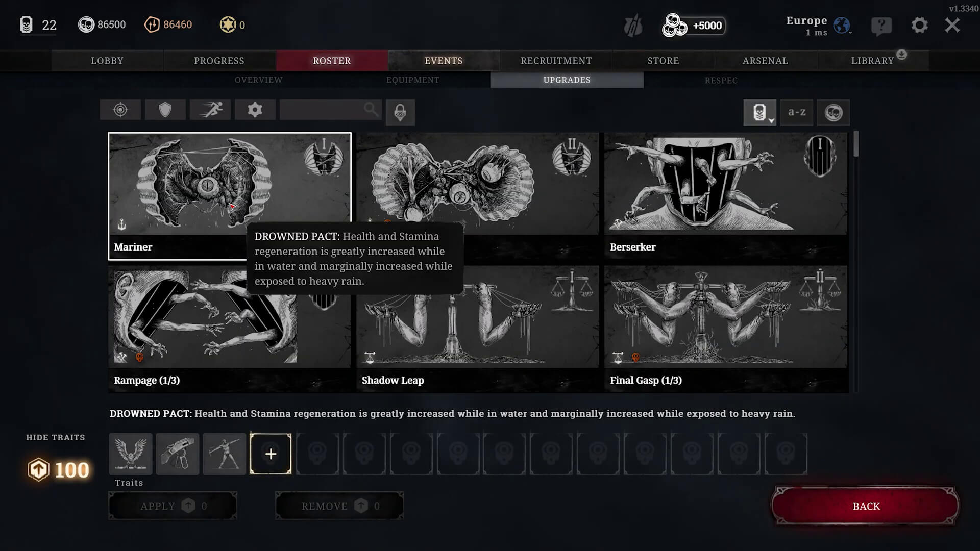Image resolution: width=980 pixels, height=551 pixels.
Task: Sort traits alphabetically with a-z
Action: click(x=797, y=112)
